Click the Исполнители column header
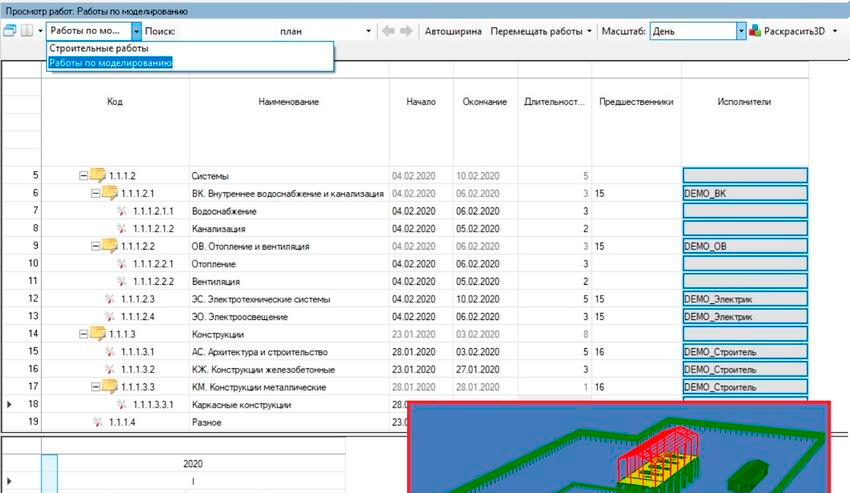The image size is (850, 493). click(x=744, y=101)
